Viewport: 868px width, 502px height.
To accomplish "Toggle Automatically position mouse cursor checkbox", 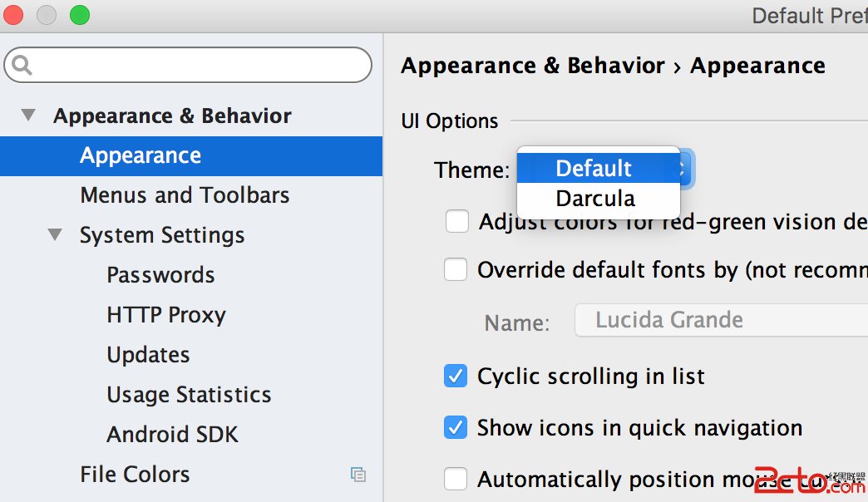I will pos(456,480).
